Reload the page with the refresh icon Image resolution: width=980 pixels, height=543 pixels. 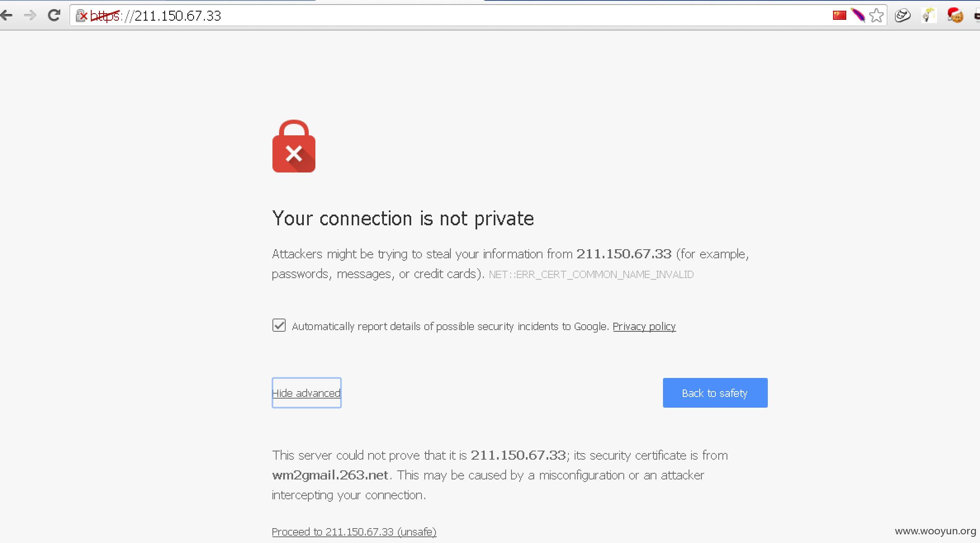54,16
